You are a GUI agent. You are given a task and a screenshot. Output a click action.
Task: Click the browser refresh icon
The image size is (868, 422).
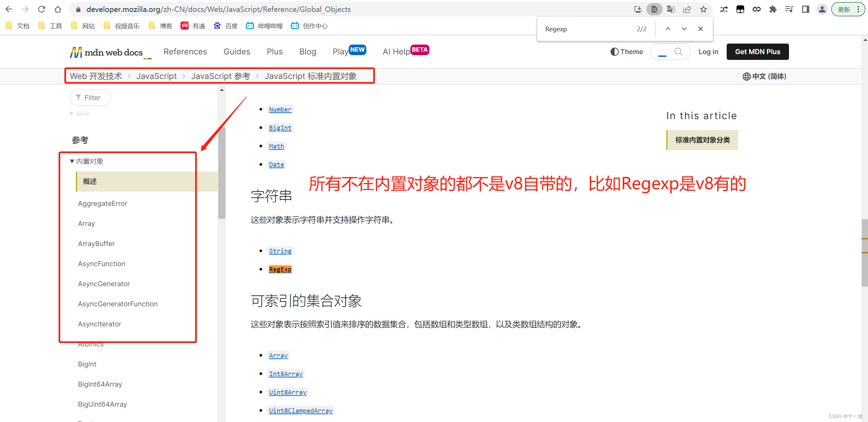pos(42,10)
